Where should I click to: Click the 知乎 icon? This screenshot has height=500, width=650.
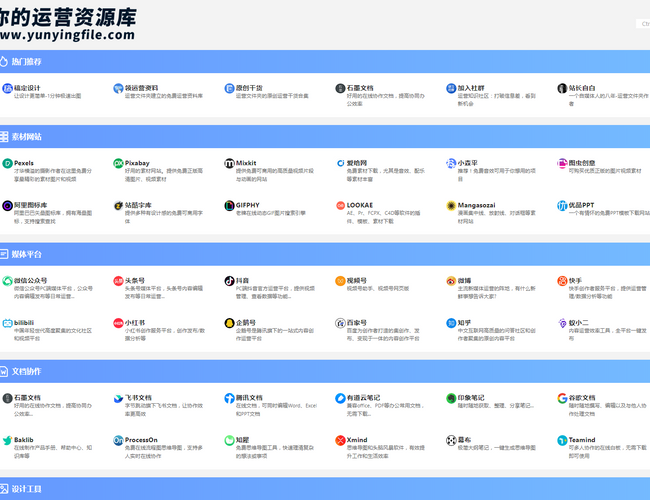451,323
